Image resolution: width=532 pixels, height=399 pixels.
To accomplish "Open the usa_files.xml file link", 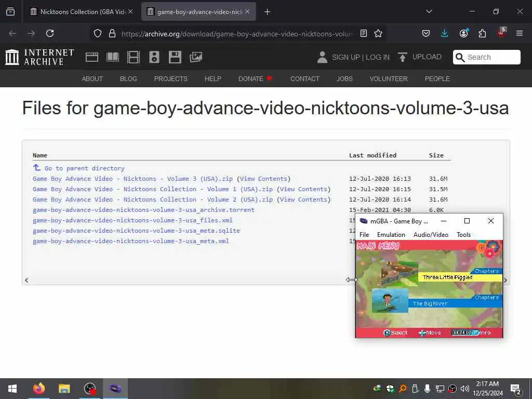I will coord(132,220).
